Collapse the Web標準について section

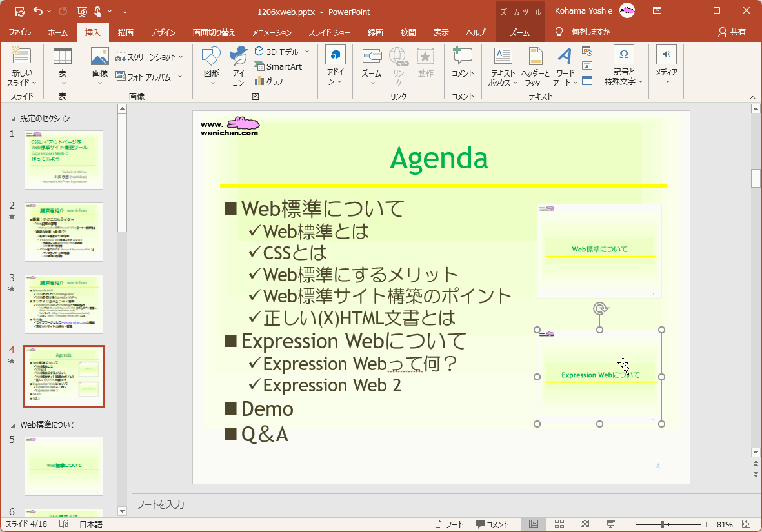[13, 425]
